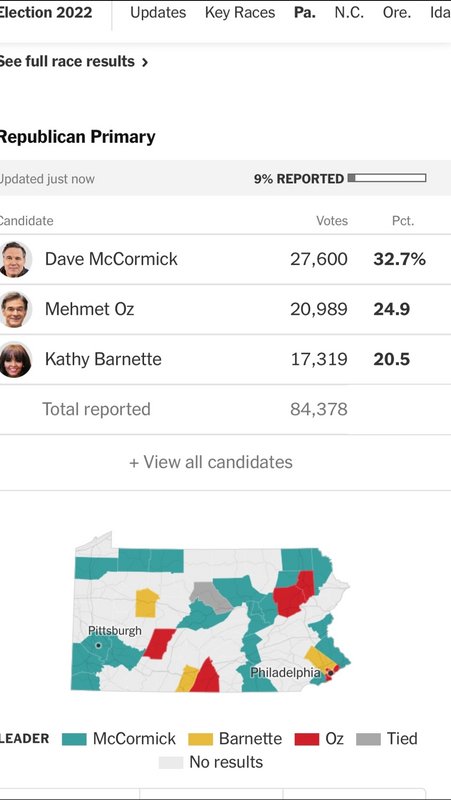Screen dimensions: 451x800
Task: Click Mehmet Oz's candidate photo
Action: click(15, 309)
